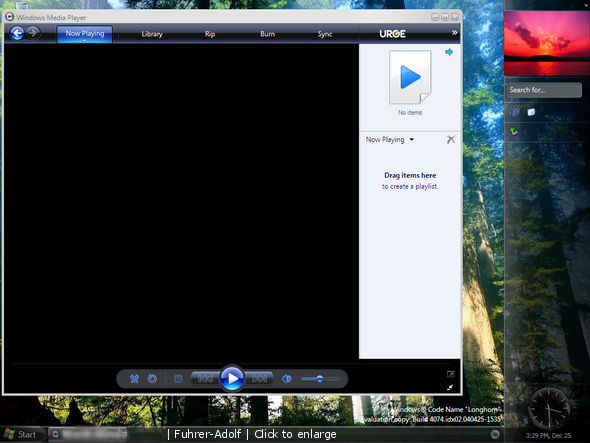Click the Windows Media Player title icon

pos(9,17)
